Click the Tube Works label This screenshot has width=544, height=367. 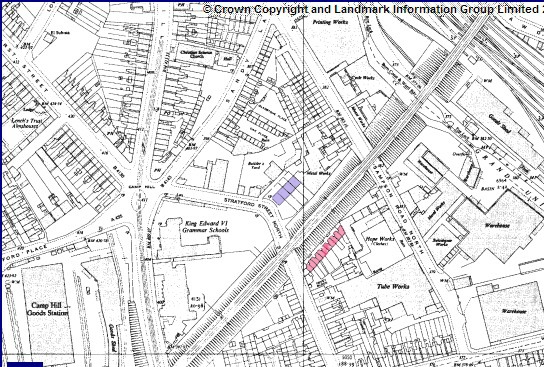tap(393, 286)
